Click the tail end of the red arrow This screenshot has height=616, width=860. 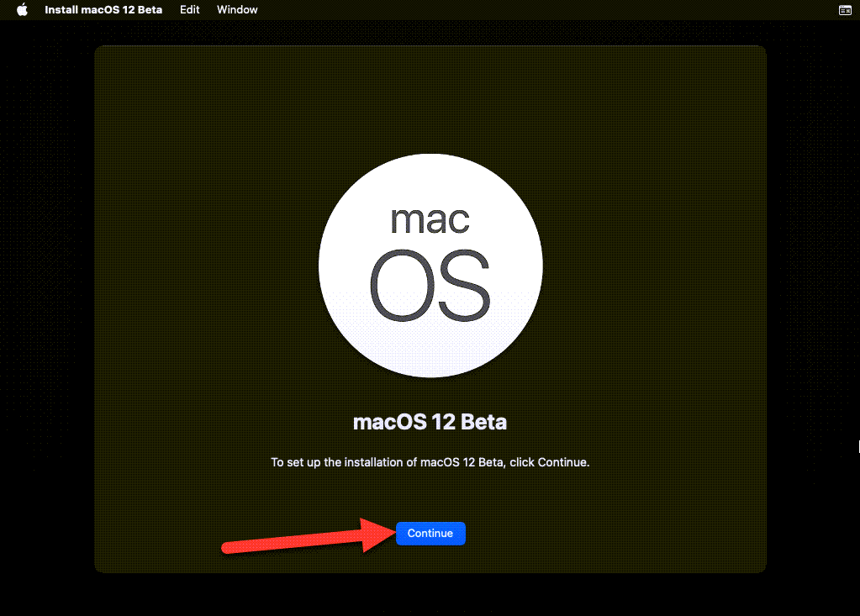pos(229,548)
